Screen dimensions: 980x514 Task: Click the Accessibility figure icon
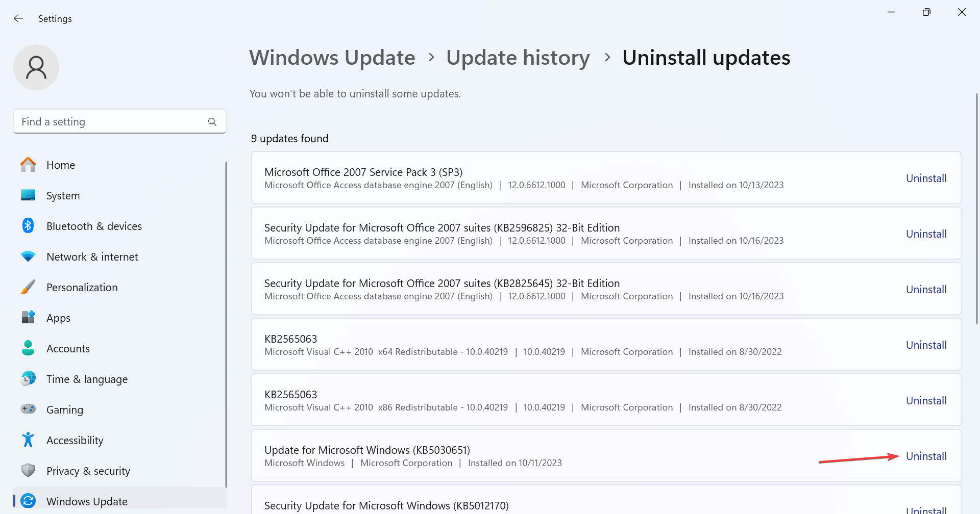28,440
